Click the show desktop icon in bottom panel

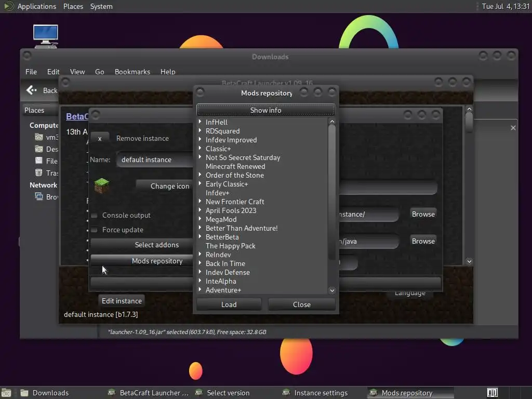coord(6,393)
